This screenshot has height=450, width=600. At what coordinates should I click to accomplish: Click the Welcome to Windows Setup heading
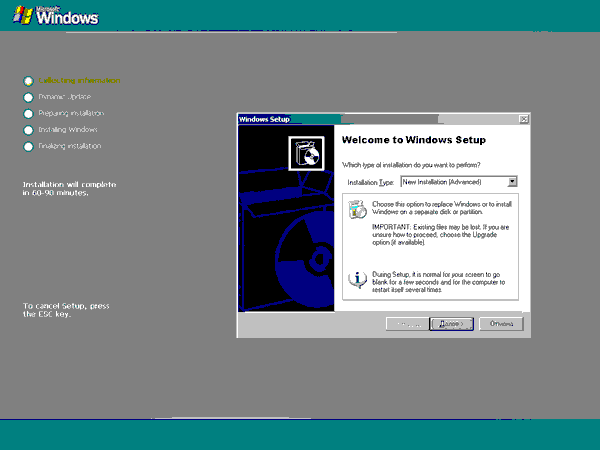pos(414,140)
